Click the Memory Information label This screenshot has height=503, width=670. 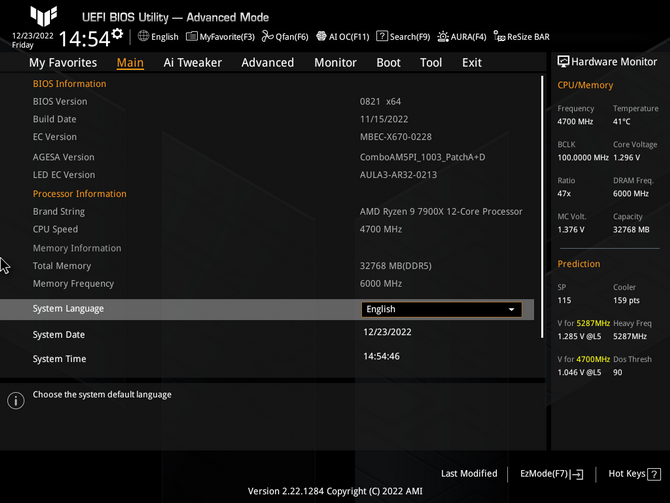coord(77,248)
